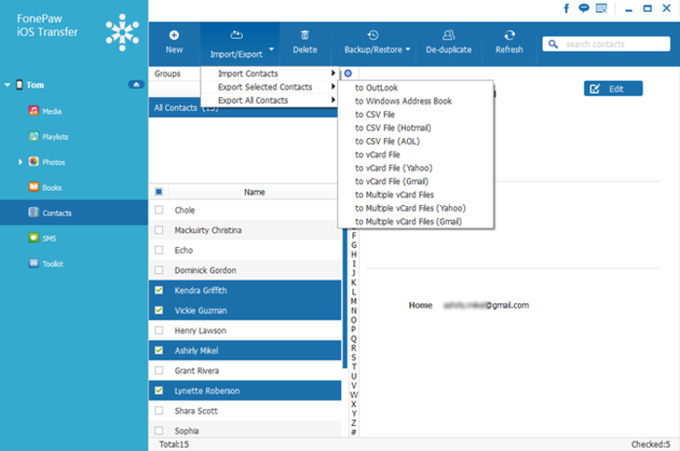The image size is (680, 451).
Task: Choose export to Windows Address Book
Action: 415,101
